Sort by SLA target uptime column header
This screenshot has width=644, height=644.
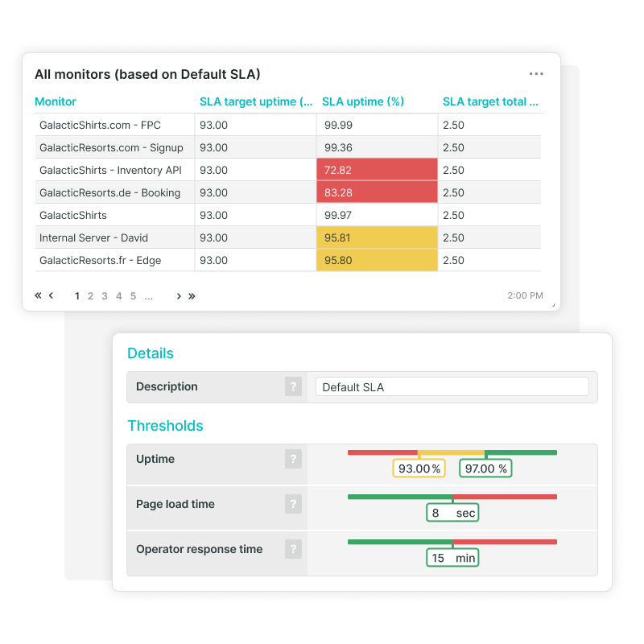[x=256, y=101]
